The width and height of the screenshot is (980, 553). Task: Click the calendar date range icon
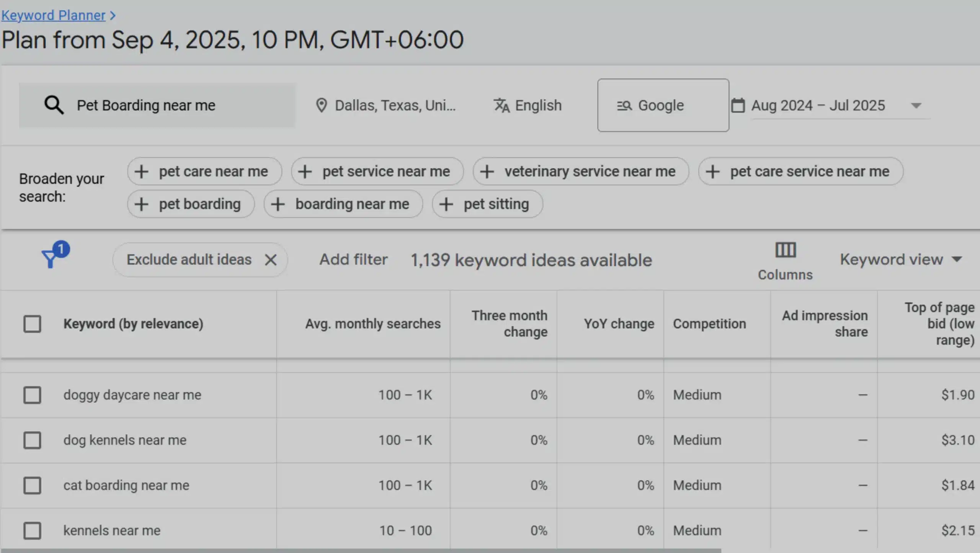pyautogui.click(x=738, y=105)
